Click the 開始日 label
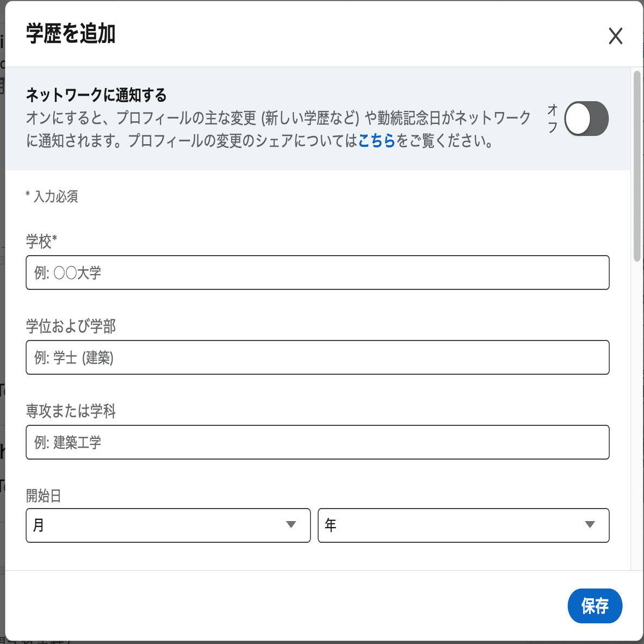644x644 pixels. click(x=44, y=496)
